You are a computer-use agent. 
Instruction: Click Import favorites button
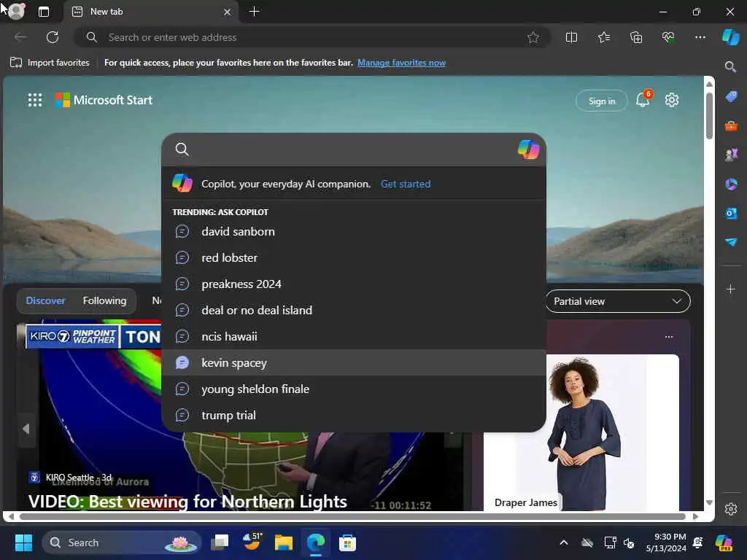pyautogui.click(x=50, y=63)
